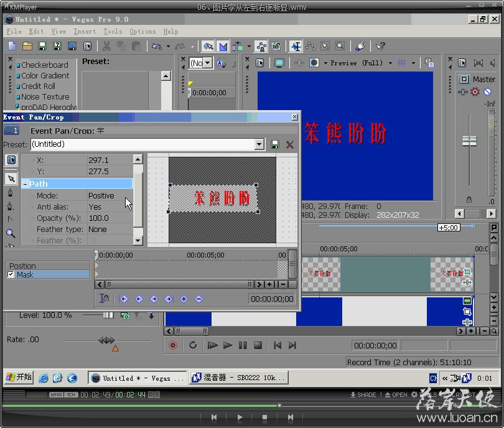Open the File menu

click(x=14, y=31)
